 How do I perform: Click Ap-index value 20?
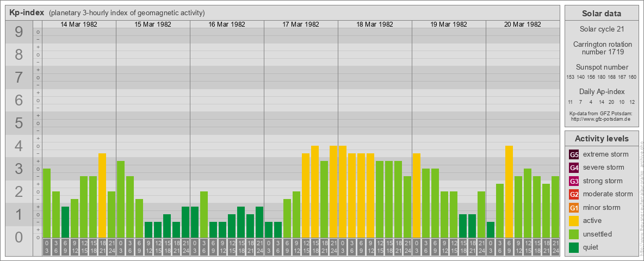point(611,102)
